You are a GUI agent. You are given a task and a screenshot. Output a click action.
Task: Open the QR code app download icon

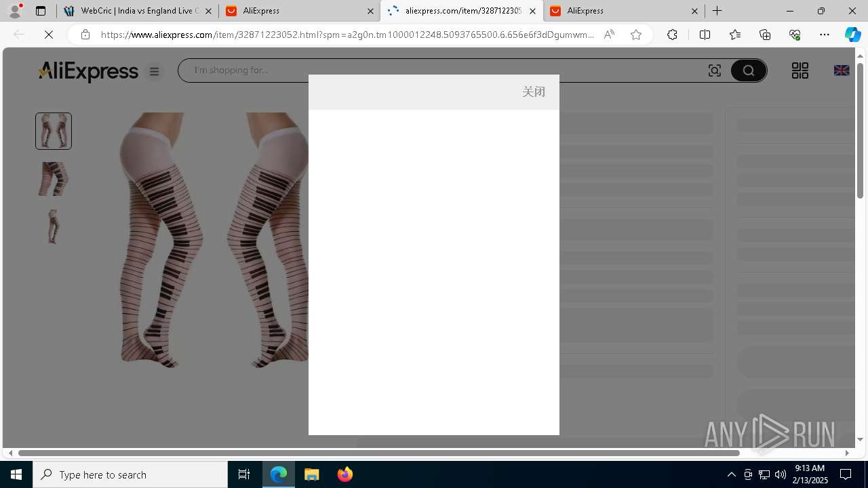[x=800, y=70]
